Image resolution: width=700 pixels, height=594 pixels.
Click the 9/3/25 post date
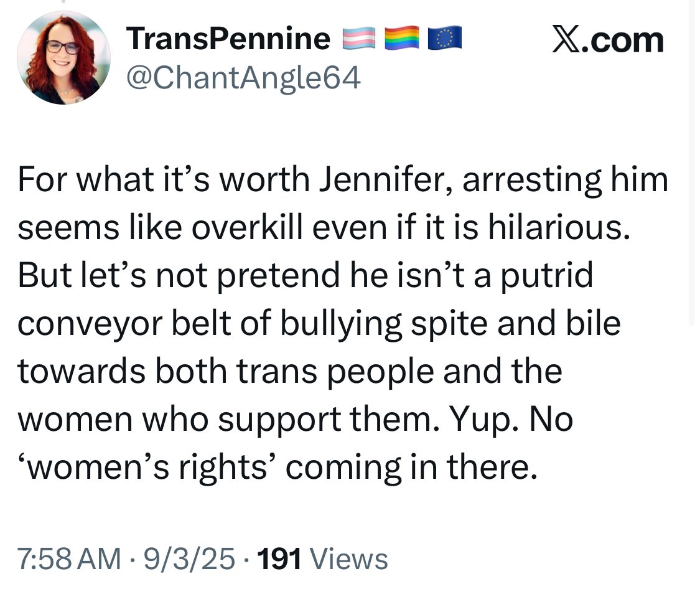(189, 558)
